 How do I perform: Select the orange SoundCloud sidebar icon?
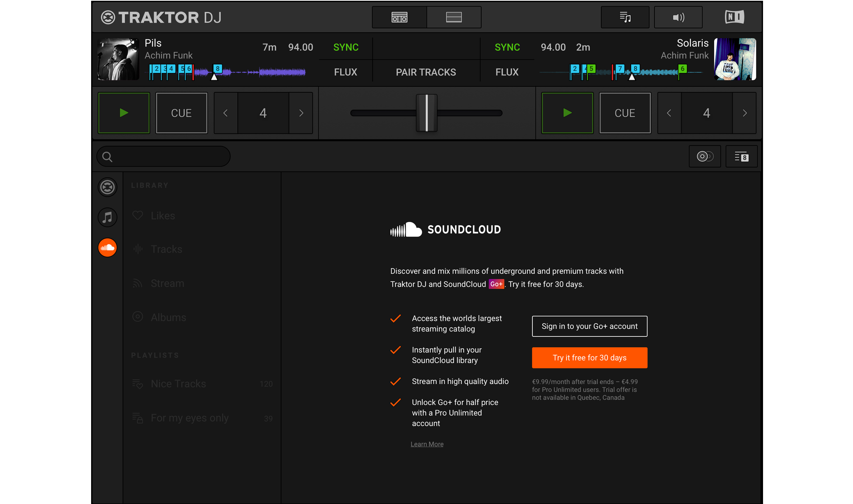(107, 247)
